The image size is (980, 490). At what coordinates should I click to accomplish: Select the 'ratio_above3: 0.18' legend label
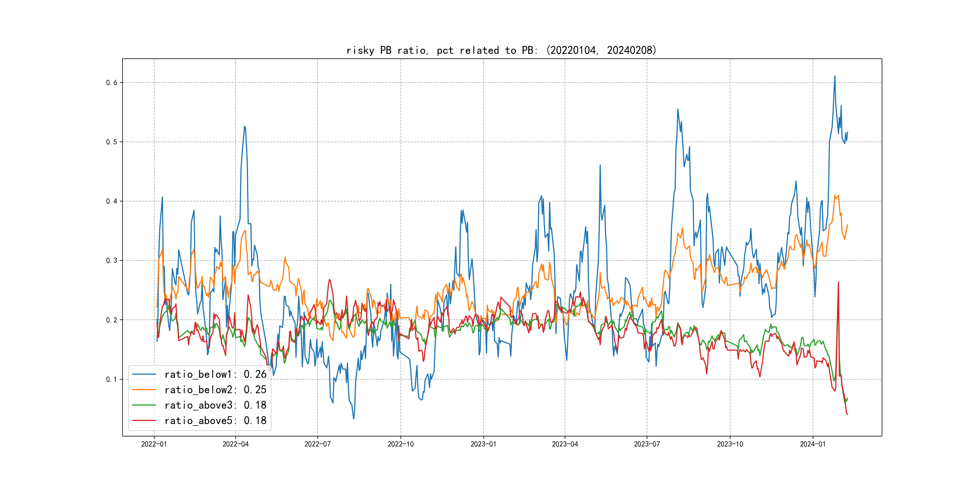coord(215,405)
